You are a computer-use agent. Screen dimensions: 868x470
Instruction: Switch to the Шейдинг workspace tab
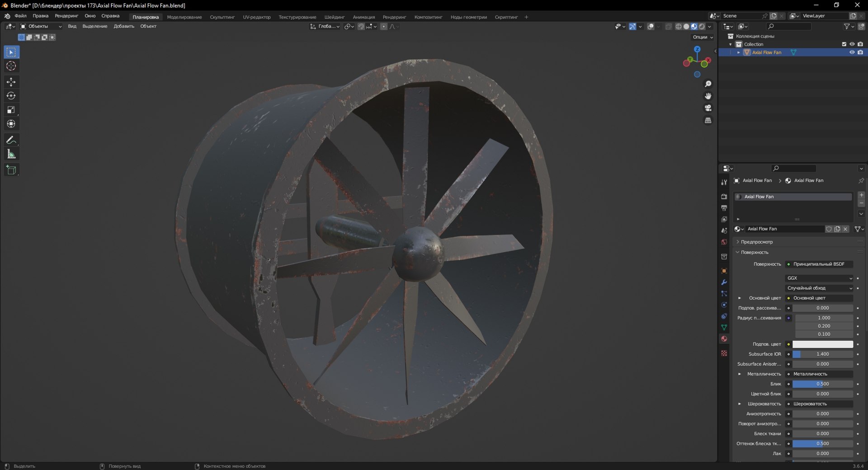(x=335, y=17)
